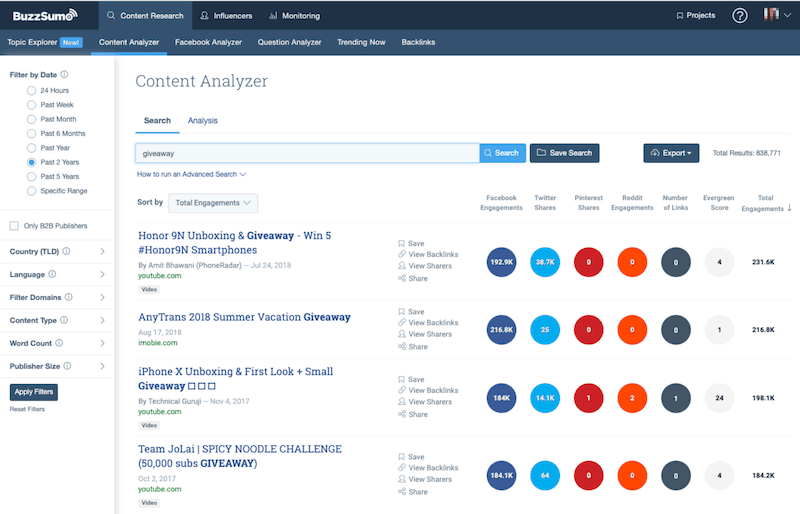Open the Influencers menu

coord(227,16)
